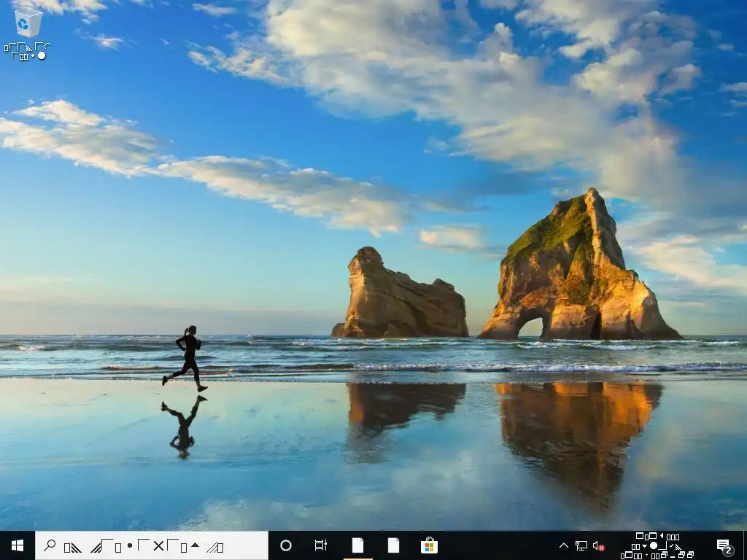Open the muted volume tray icon
This screenshot has width=747, height=560.
[x=599, y=545]
